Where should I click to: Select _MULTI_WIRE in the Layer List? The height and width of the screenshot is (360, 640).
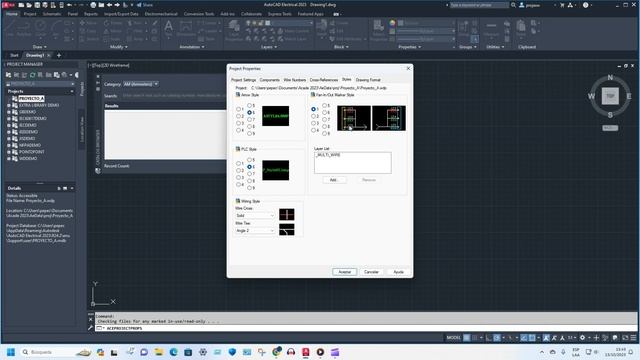[x=328, y=155]
